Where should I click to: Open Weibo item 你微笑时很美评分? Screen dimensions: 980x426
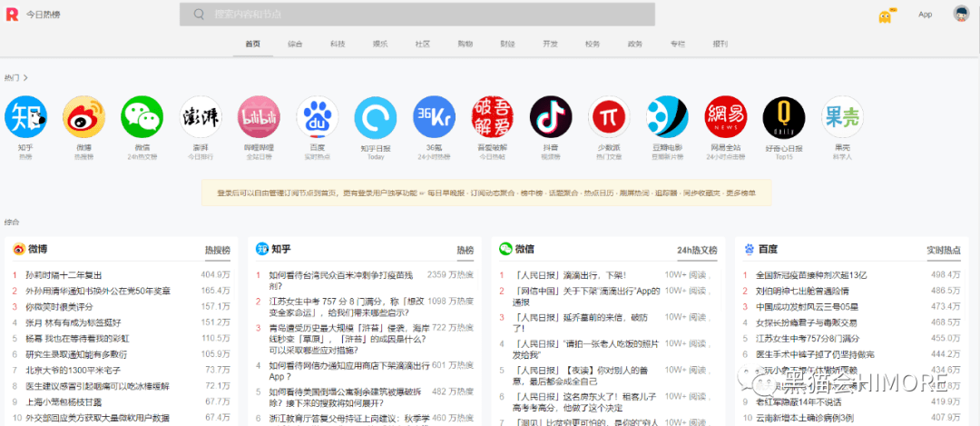tap(59, 307)
